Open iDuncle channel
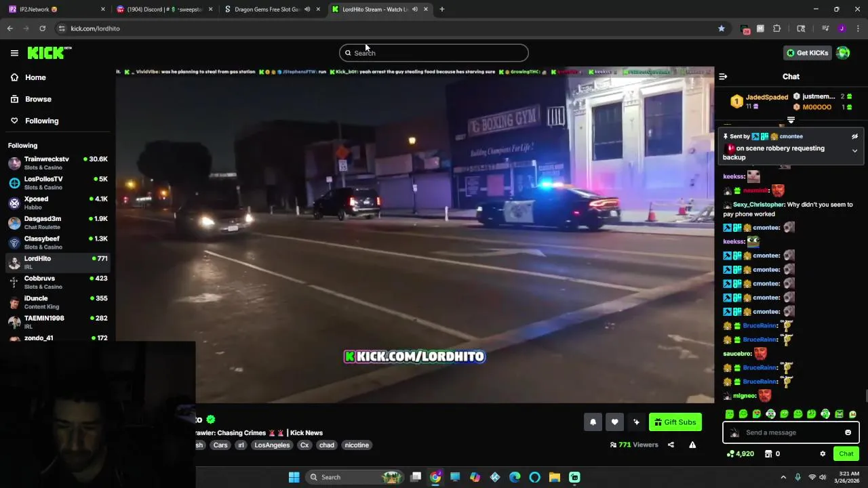This screenshot has height=488, width=868. pos(58,302)
